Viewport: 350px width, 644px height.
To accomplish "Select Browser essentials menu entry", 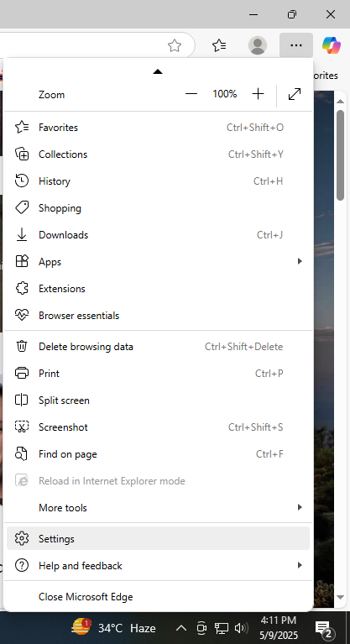I will coord(158,316).
